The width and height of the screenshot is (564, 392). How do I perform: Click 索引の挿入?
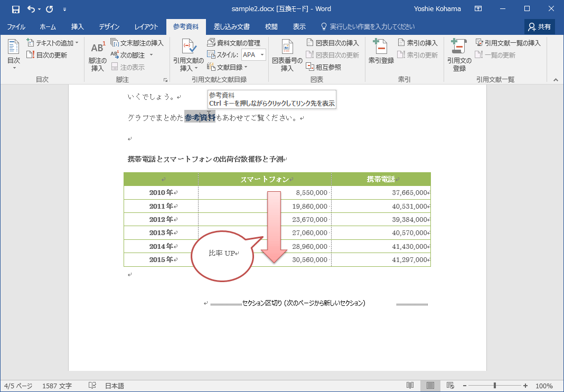click(418, 43)
